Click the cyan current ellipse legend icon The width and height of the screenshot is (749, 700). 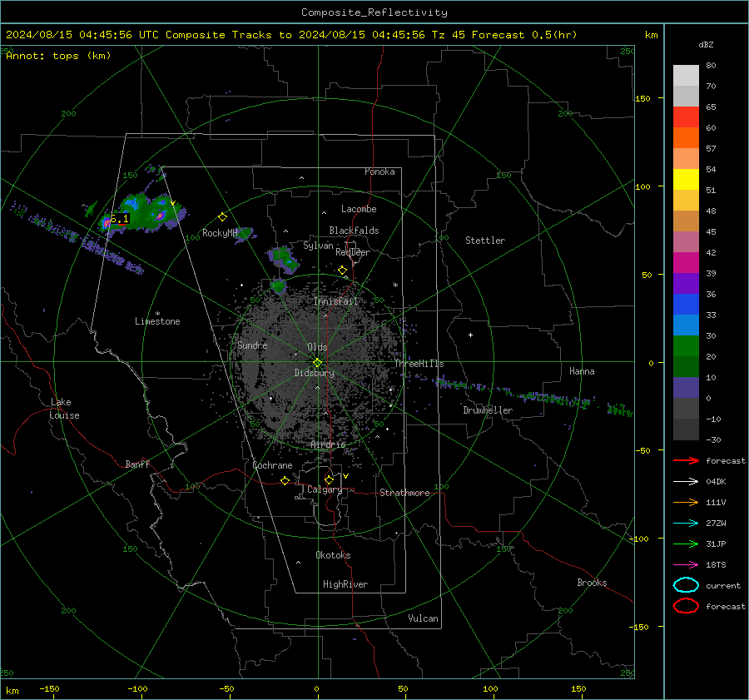tap(686, 585)
